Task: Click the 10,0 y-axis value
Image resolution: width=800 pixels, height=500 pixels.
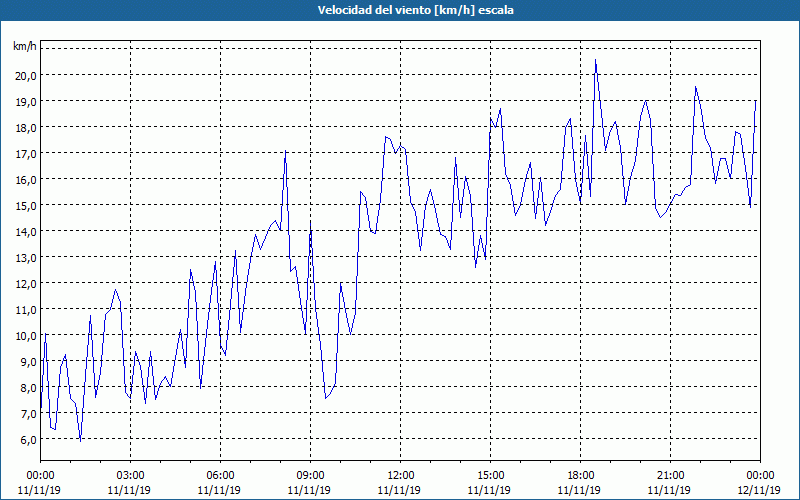Action: 26,336
